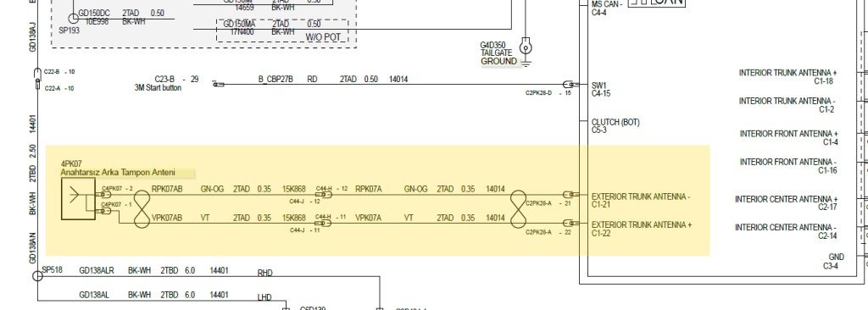Click the 3M Start button text
The image size is (868, 310).
coord(158,88)
